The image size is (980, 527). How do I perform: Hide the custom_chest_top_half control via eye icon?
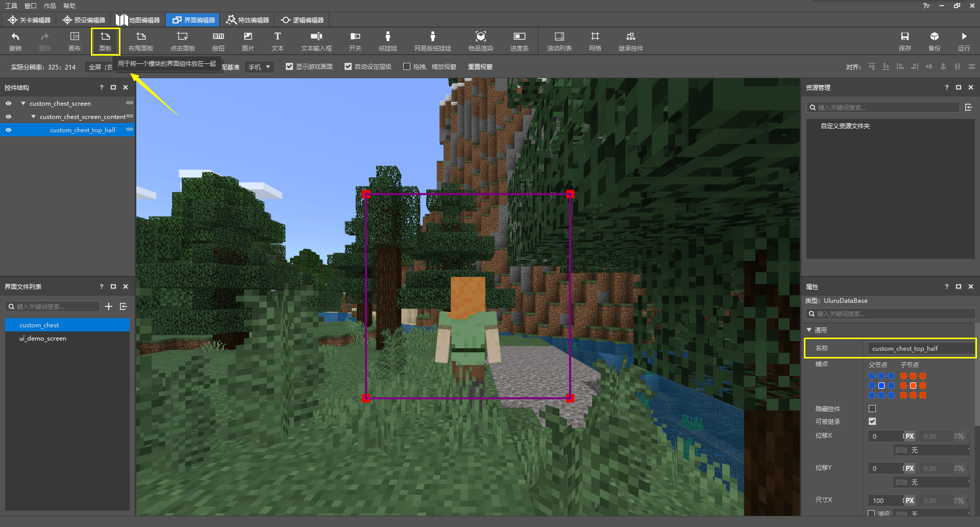coord(9,130)
